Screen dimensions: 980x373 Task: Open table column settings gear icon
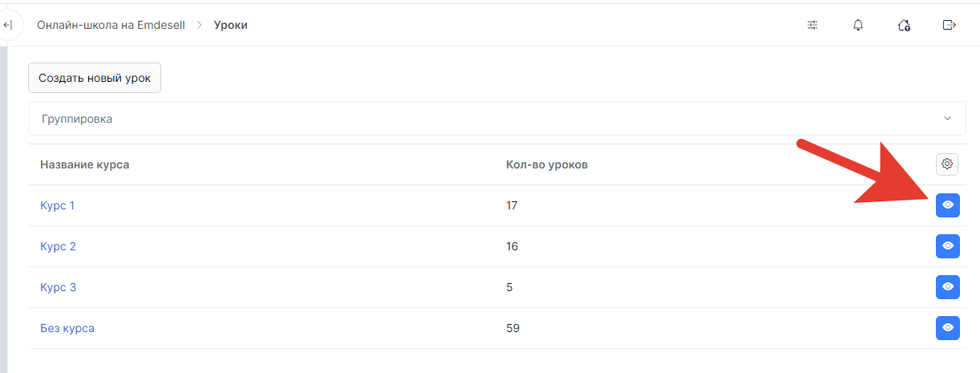(947, 164)
